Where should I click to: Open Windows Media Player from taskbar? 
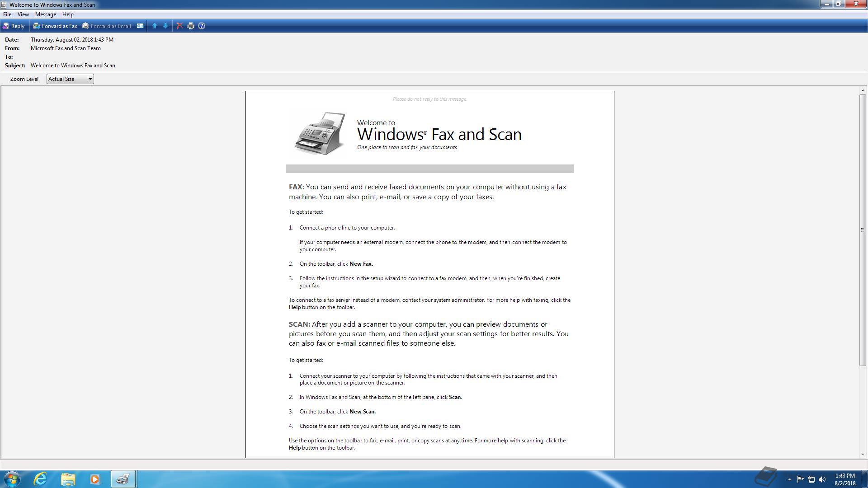click(x=95, y=479)
